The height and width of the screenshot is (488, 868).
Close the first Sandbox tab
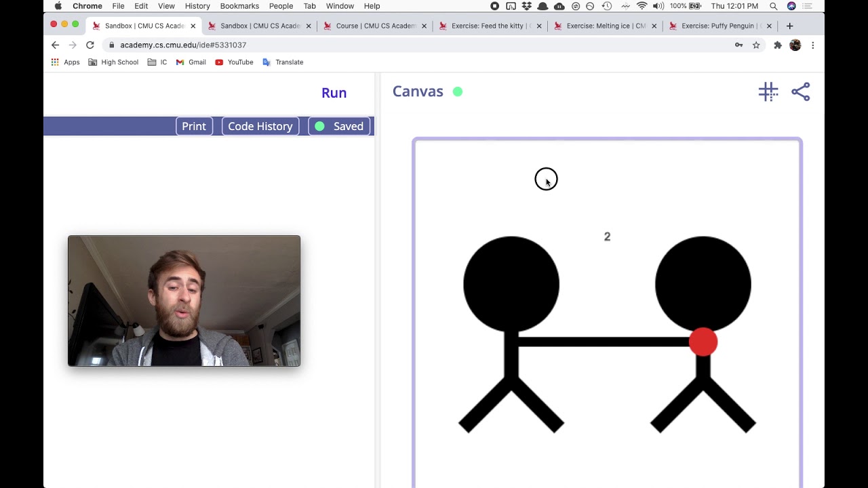[193, 26]
